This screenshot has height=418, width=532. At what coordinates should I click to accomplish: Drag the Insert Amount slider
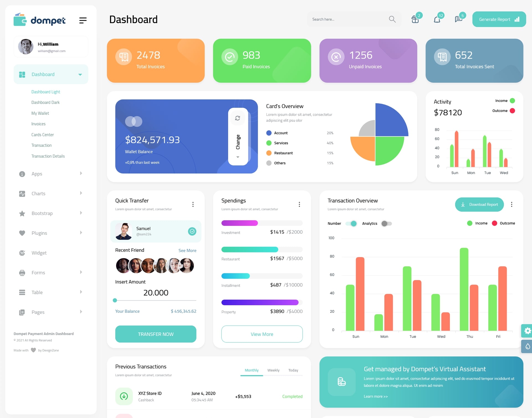(115, 301)
